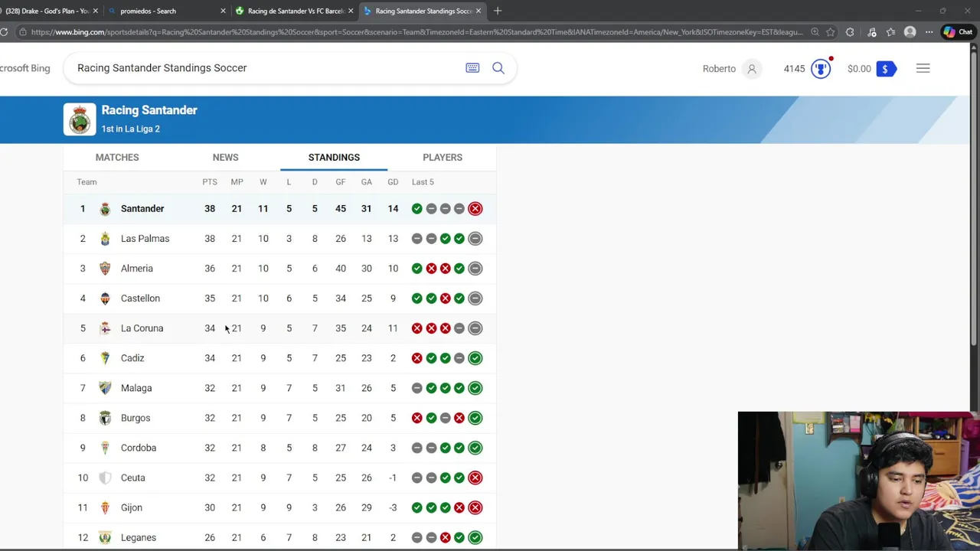
Task: Open the La Coruna team link
Action: pyautogui.click(x=142, y=328)
